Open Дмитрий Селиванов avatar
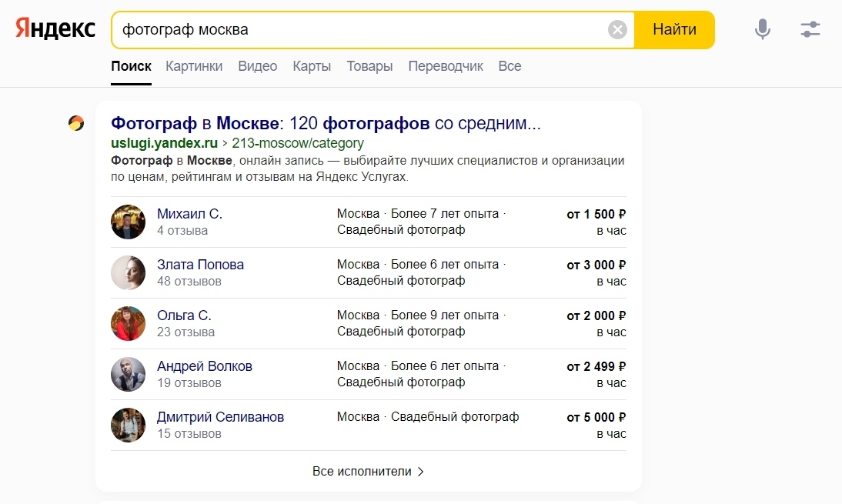 pyautogui.click(x=128, y=425)
